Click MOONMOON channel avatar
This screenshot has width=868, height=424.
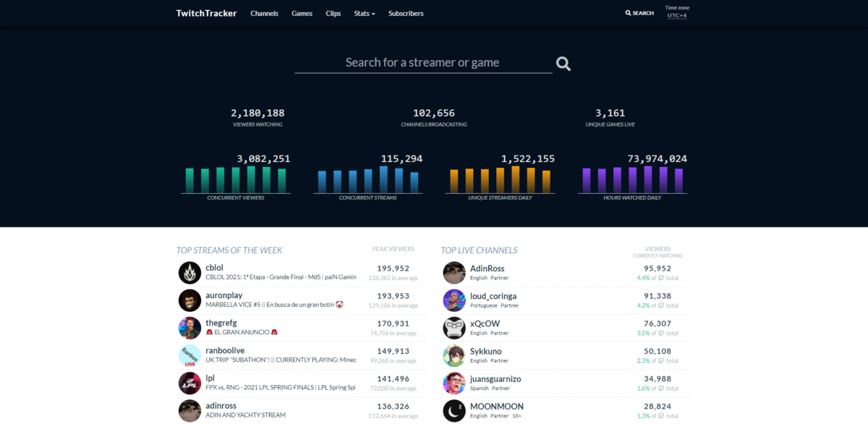pos(454,410)
